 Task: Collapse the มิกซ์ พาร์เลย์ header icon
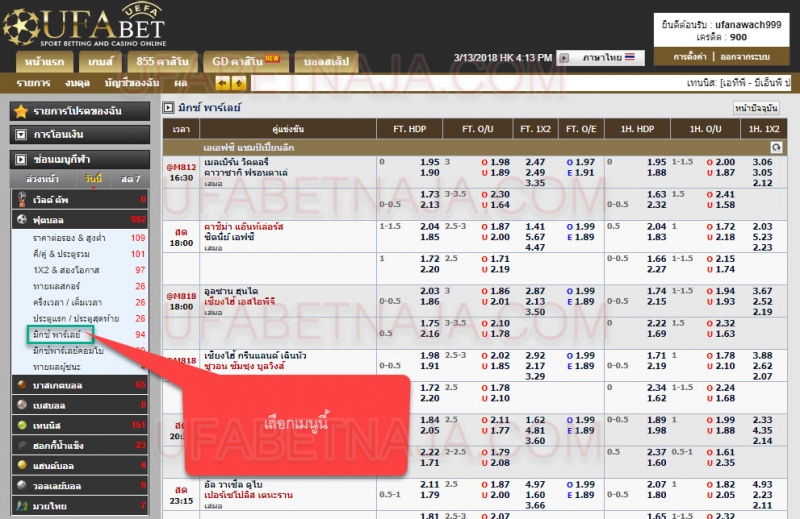(x=168, y=108)
